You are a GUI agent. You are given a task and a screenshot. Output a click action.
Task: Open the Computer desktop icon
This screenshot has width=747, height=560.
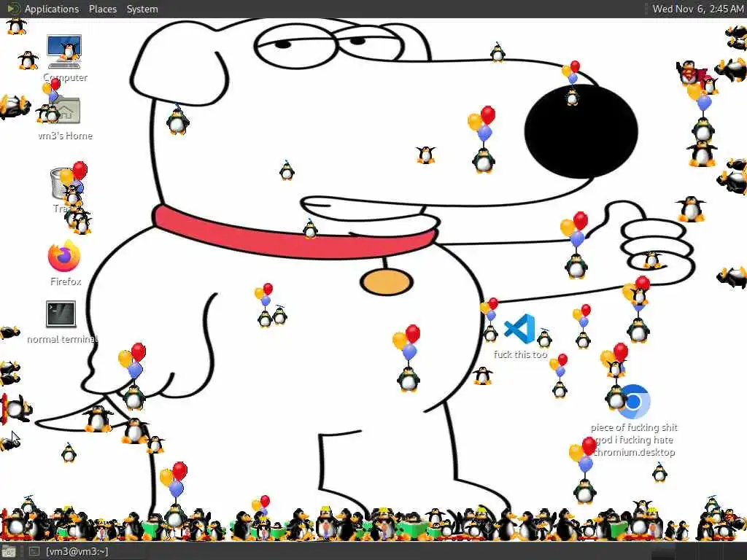tap(64, 52)
